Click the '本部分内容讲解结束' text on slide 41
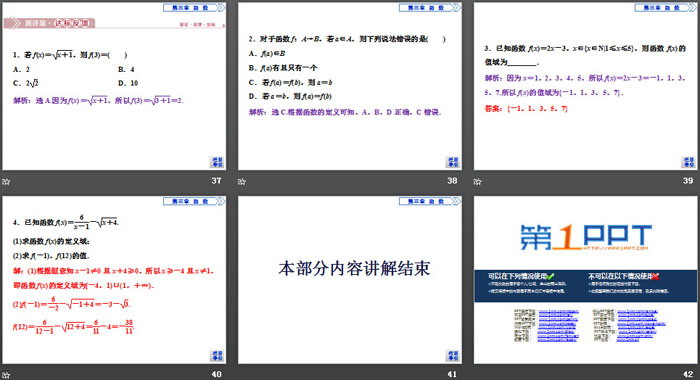The height and width of the screenshot is (380, 700). [x=354, y=268]
